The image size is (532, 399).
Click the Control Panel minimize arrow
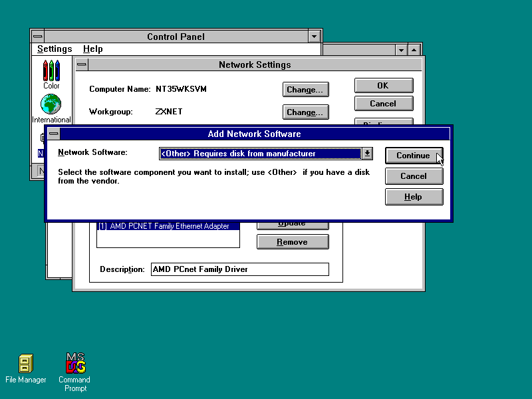pos(314,37)
